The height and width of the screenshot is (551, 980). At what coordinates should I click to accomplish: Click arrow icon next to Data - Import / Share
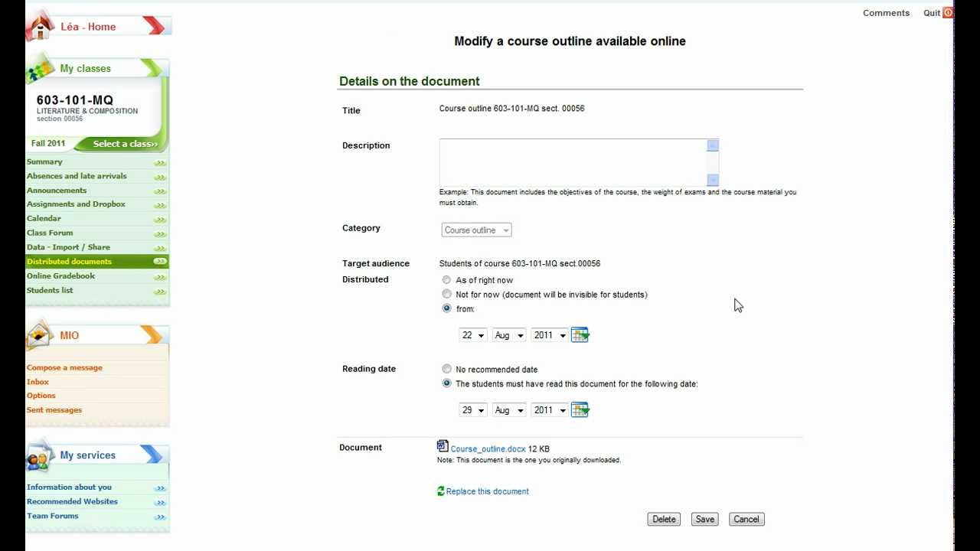point(159,248)
